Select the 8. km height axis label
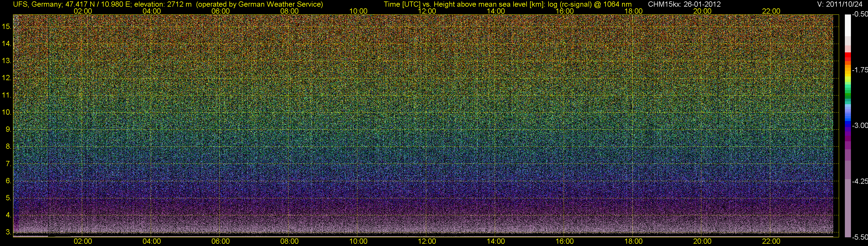Screen dimensions: 868x246 (x=8, y=147)
